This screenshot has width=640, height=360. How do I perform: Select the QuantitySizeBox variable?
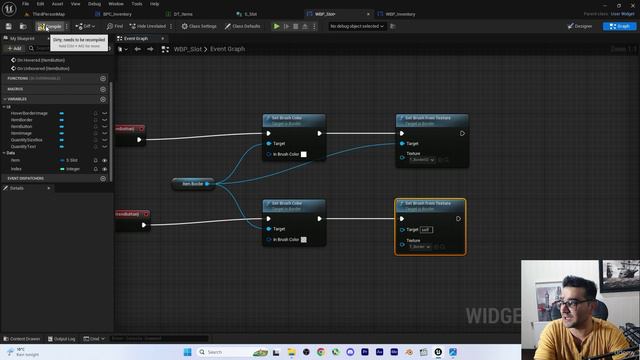click(27, 140)
